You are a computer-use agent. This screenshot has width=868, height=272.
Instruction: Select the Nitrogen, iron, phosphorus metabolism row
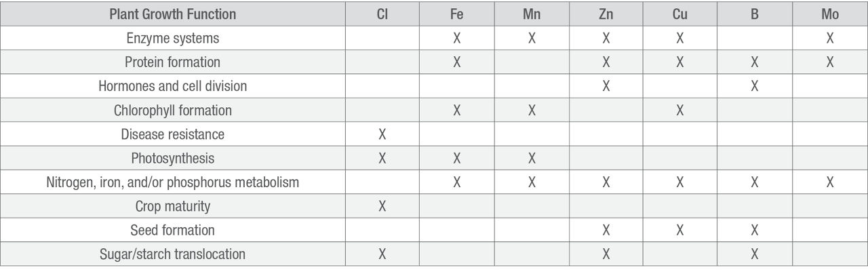point(172,182)
